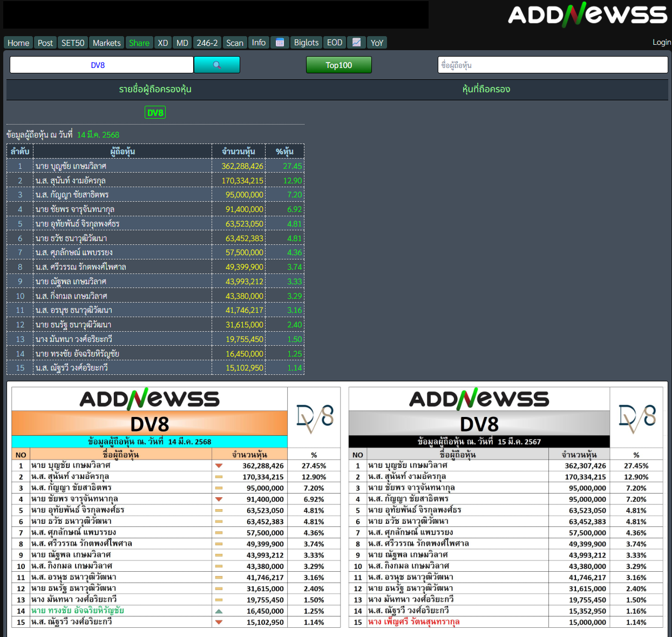Viewport: 672px width, 637px height.
Task: Click the ผู้ถือหุ้น column header in the dark table
Action: pos(123,151)
